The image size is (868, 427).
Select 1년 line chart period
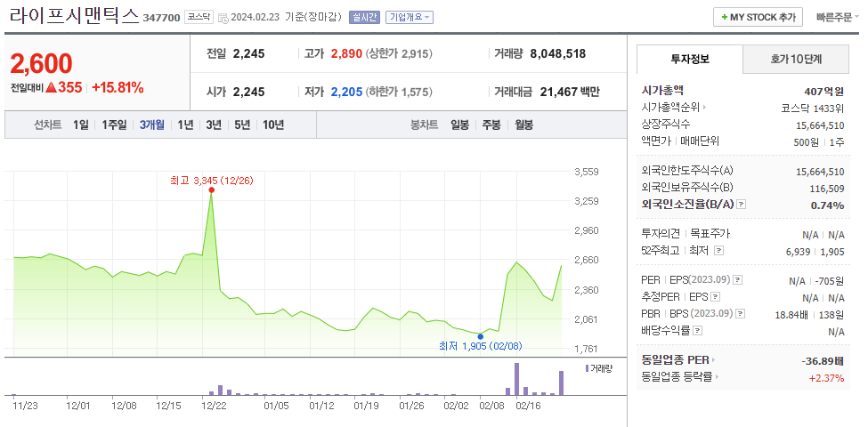tap(185, 125)
